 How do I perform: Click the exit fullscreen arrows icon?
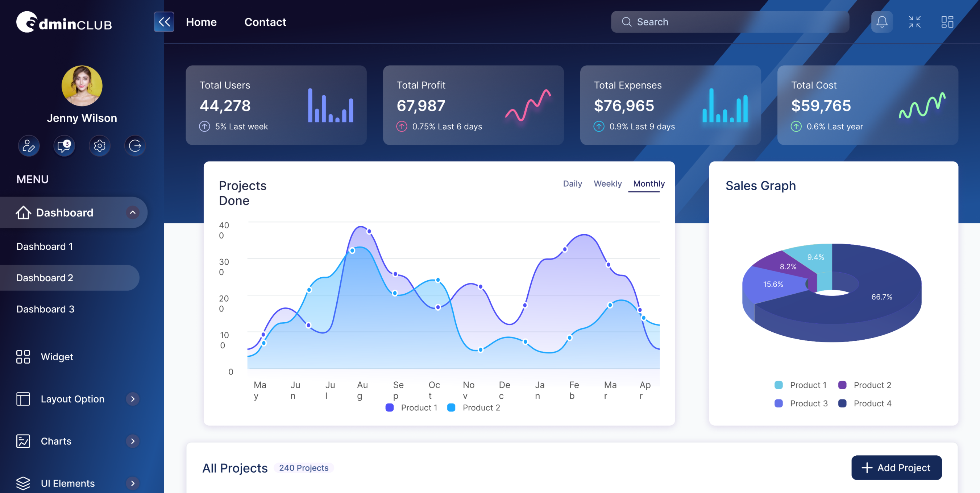(914, 22)
